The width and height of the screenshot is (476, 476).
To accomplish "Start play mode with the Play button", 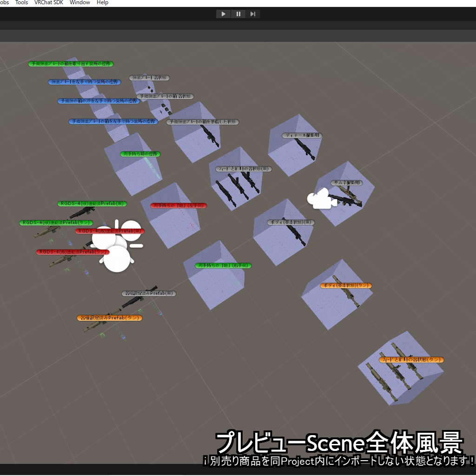I will (223, 14).
